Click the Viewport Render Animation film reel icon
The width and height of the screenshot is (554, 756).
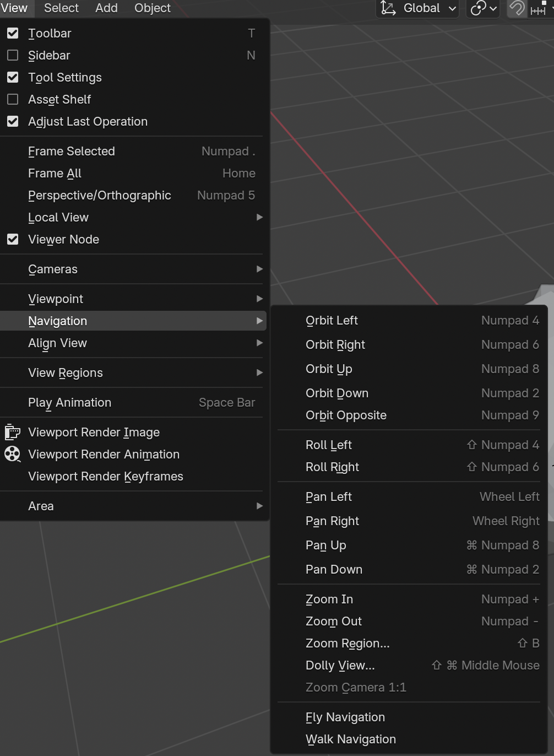pyautogui.click(x=12, y=454)
